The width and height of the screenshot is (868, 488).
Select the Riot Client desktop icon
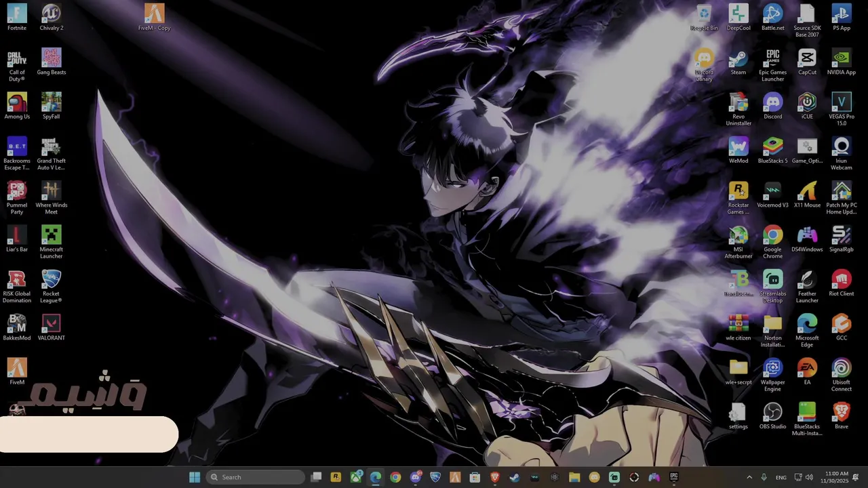pyautogui.click(x=842, y=283)
